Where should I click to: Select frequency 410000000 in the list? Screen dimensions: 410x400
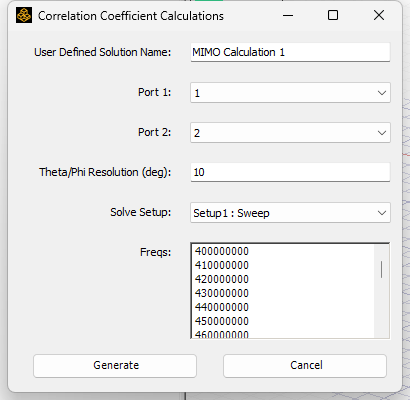click(x=222, y=265)
